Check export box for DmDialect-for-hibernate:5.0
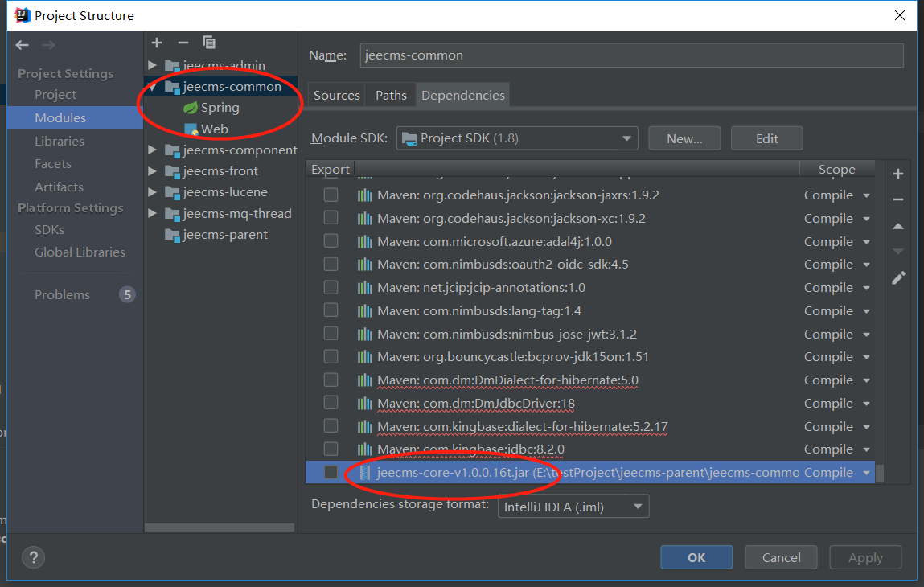This screenshot has width=924, height=587. (x=331, y=380)
